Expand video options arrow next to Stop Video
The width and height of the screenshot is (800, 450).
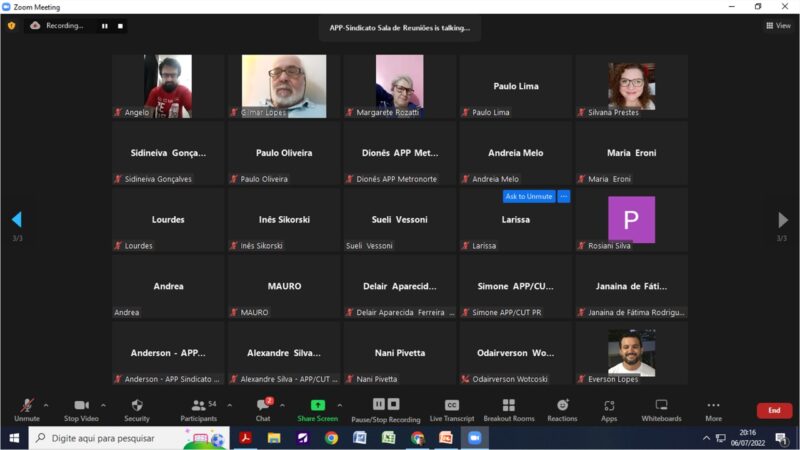click(103, 405)
